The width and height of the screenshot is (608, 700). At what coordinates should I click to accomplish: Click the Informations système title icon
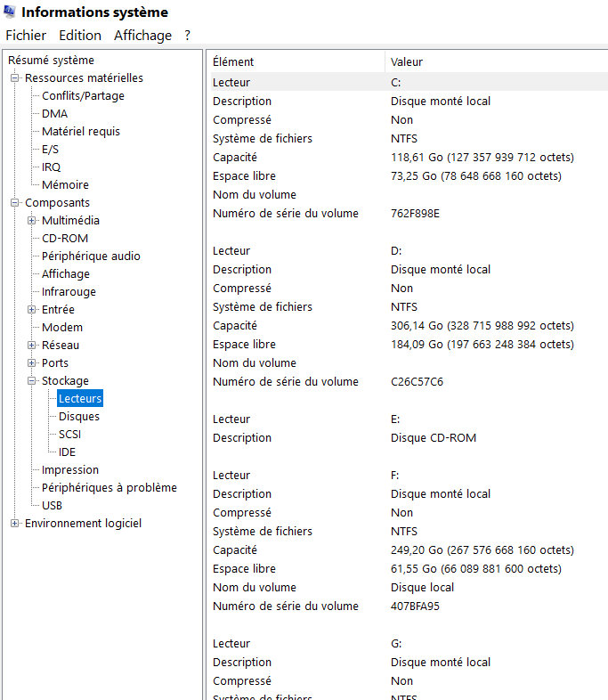[x=10, y=12]
